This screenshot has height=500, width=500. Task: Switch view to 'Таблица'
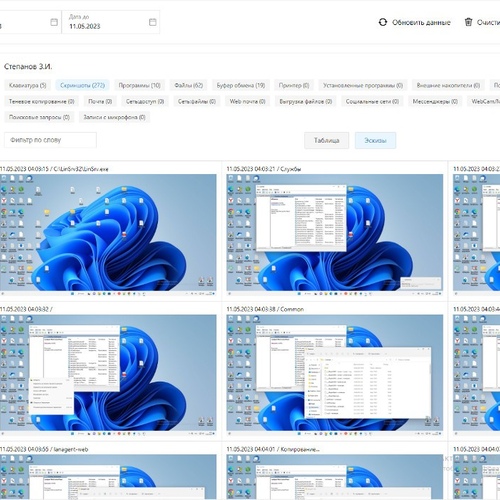(x=326, y=140)
